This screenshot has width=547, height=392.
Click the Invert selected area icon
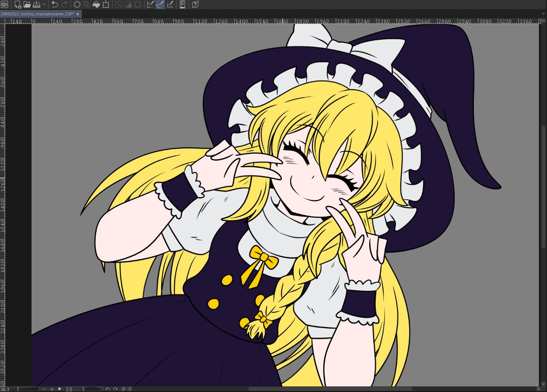click(128, 5)
